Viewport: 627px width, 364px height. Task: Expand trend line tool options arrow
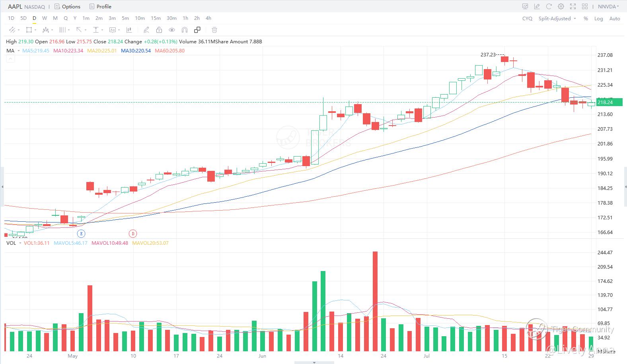click(x=19, y=30)
